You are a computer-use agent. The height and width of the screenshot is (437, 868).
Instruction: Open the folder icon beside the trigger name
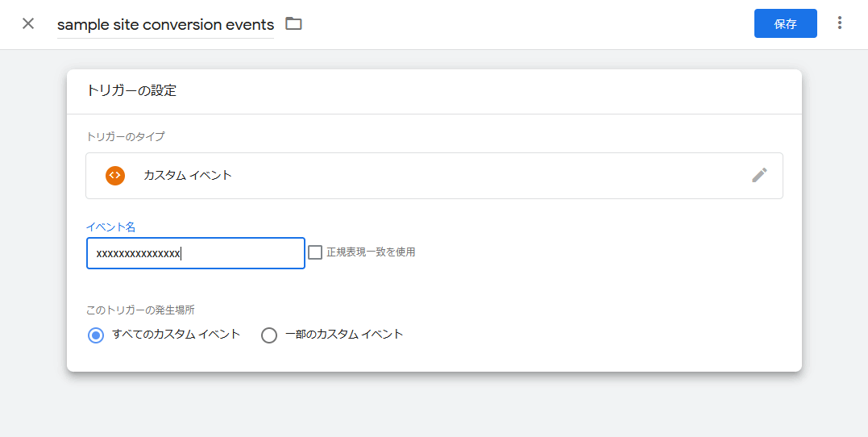tap(294, 23)
